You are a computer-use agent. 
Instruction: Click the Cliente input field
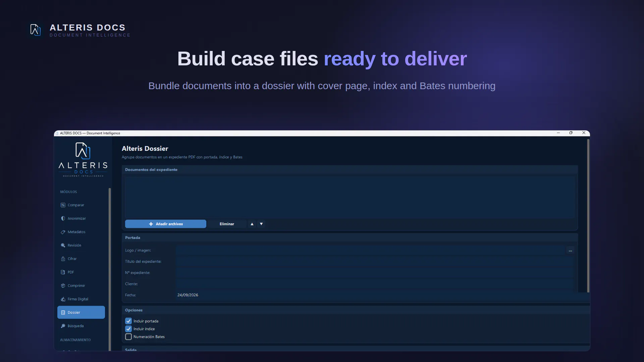coord(374,284)
